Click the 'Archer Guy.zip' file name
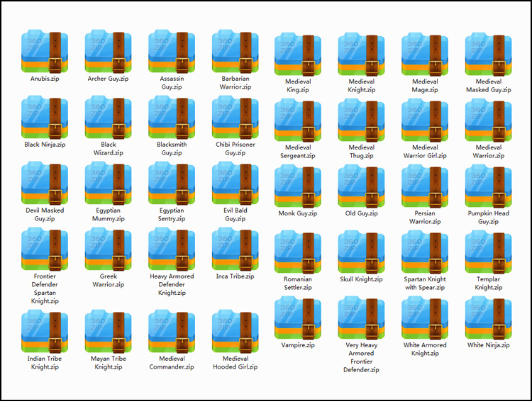 [x=109, y=79]
